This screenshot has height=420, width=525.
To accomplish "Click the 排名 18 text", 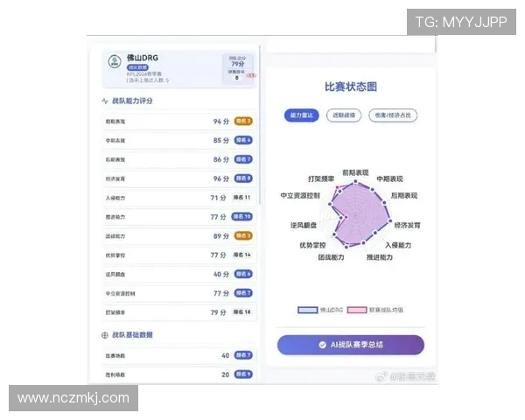I will (242, 312).
